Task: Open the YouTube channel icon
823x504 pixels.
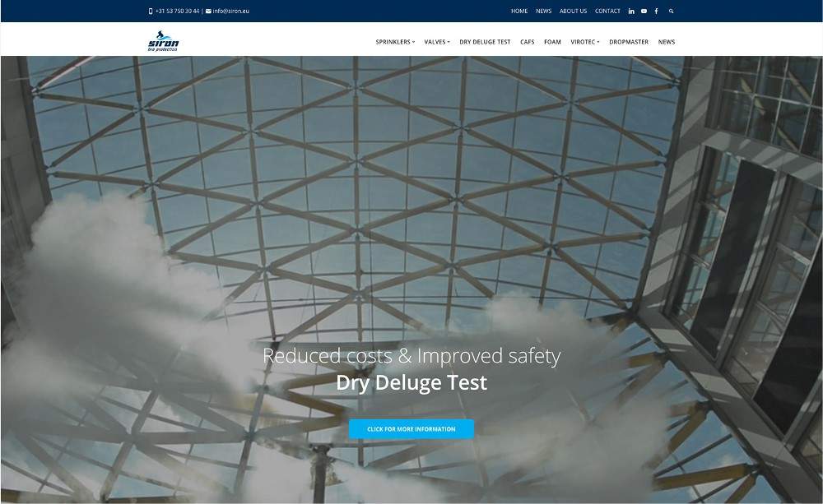Action: pyautogui.click(x=644, y=11)
